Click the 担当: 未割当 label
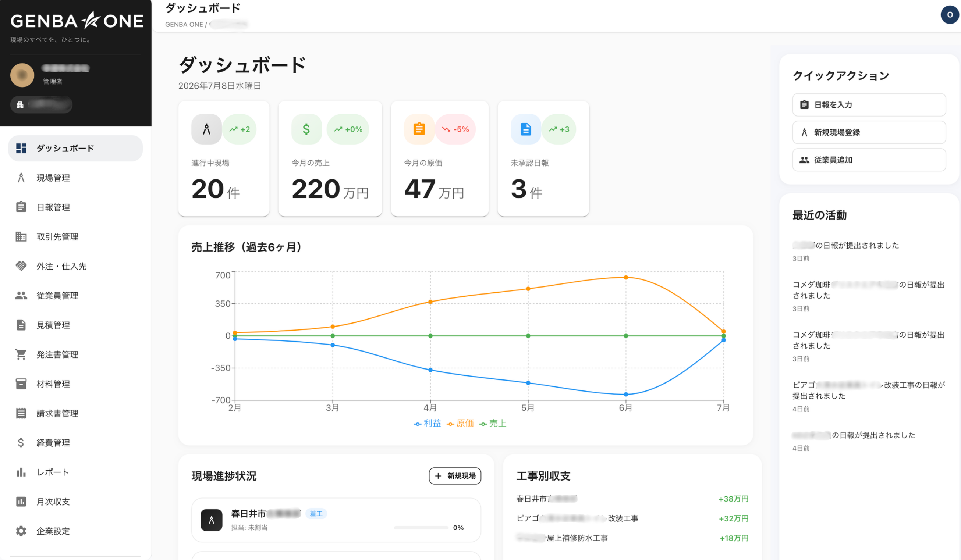This screenshot has height=560, width=961. 249,528
